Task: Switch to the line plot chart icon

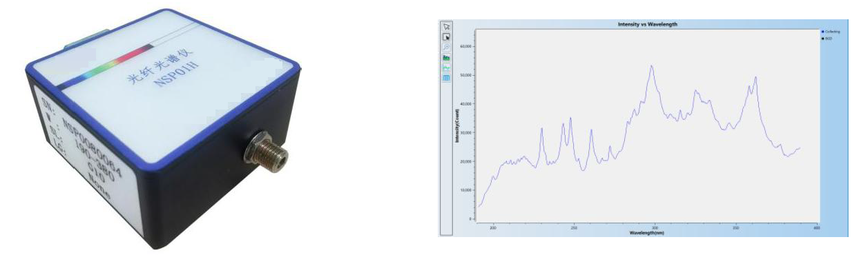Action: pyautogui.click(x=446, y=68)
